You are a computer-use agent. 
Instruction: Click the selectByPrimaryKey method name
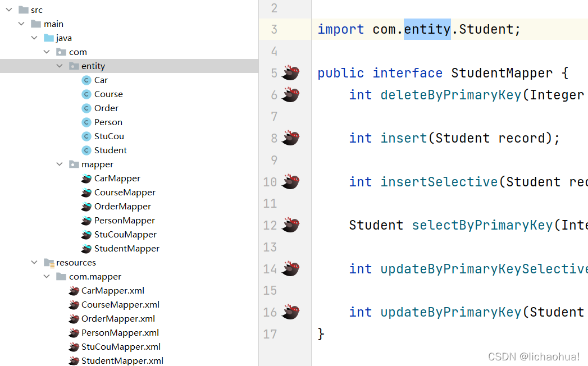(482, 225)
